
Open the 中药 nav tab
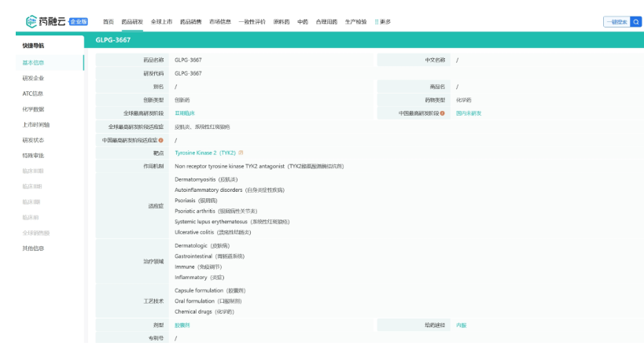tap(303, 22)
